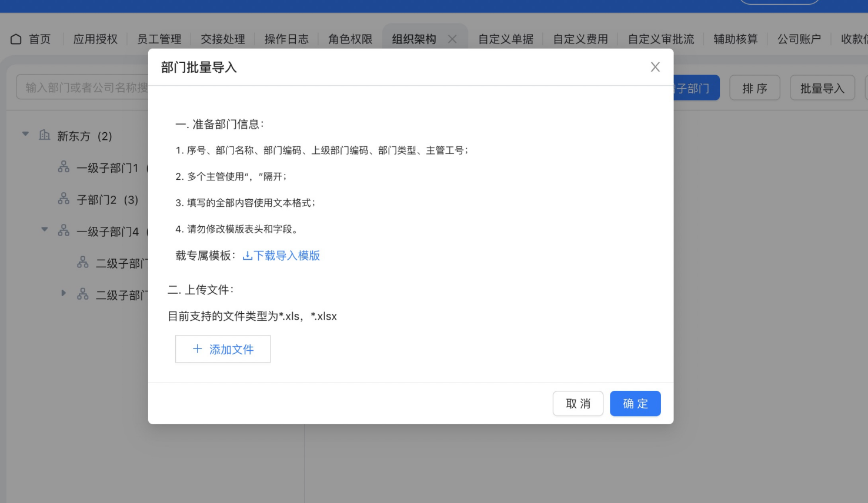Screen dimensions: 868x503
Task: Open the 操作日志 tab
Action: pyautogui.click(x=286, y=39)
